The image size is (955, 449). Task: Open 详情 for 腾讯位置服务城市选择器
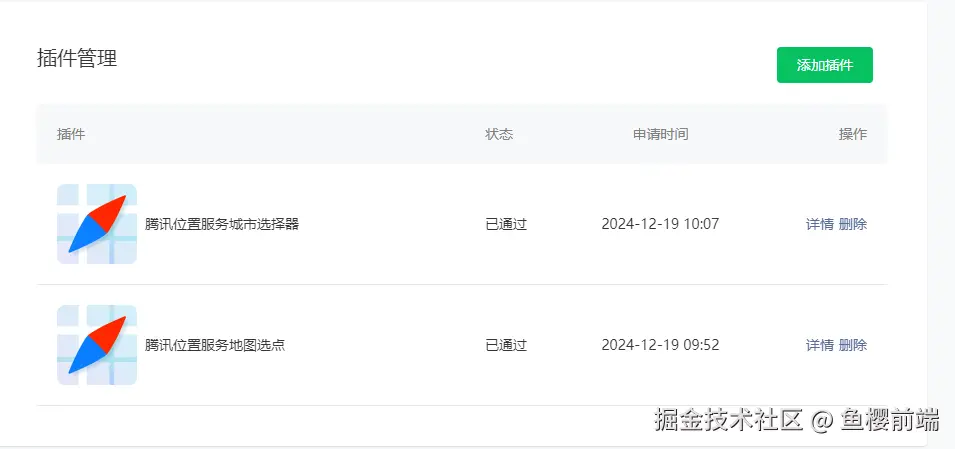819,224
